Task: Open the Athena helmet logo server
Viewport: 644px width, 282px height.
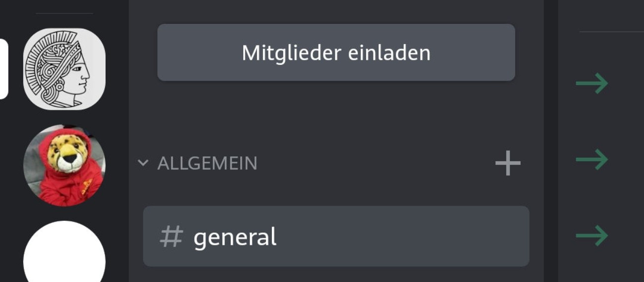Action: point(64,69)
